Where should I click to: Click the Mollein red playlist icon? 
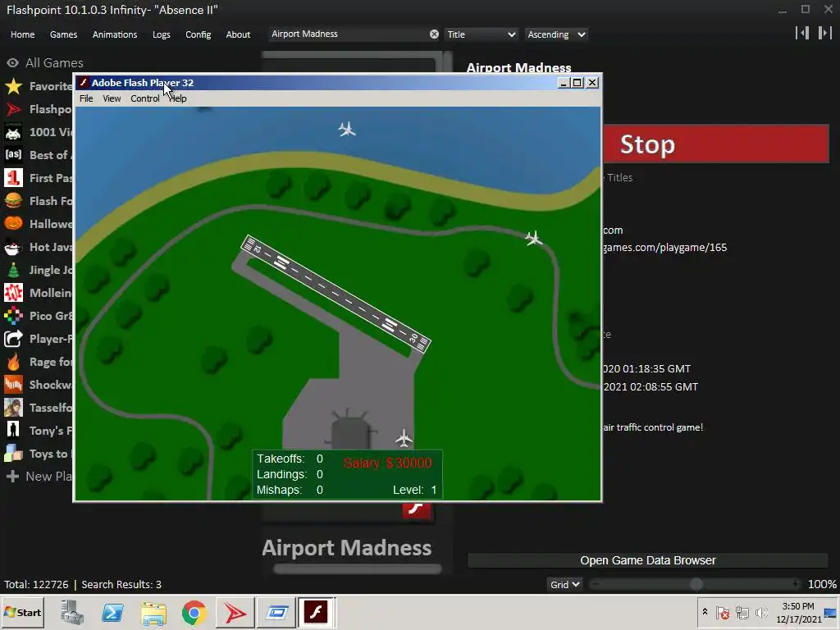coord(13,293)
